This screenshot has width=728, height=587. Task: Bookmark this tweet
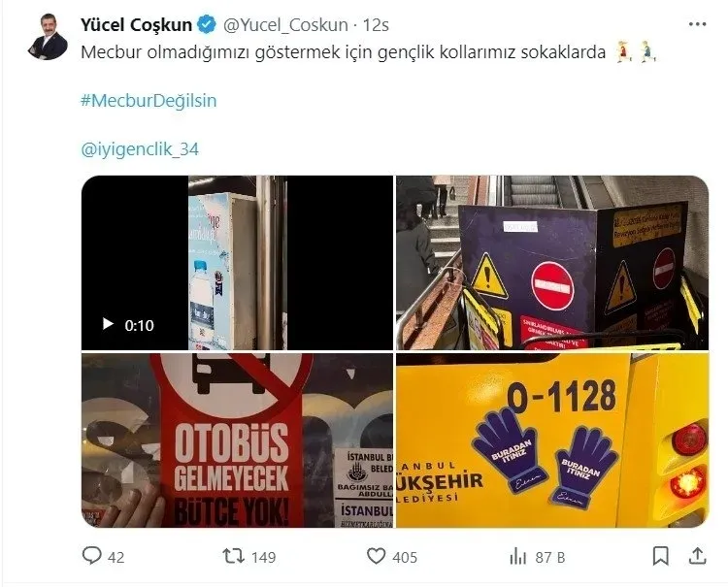point(660,556)
